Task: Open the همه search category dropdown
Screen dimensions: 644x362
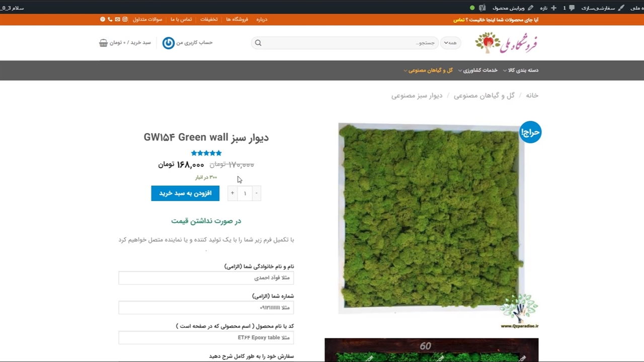Action: click(x=450, y=43)
